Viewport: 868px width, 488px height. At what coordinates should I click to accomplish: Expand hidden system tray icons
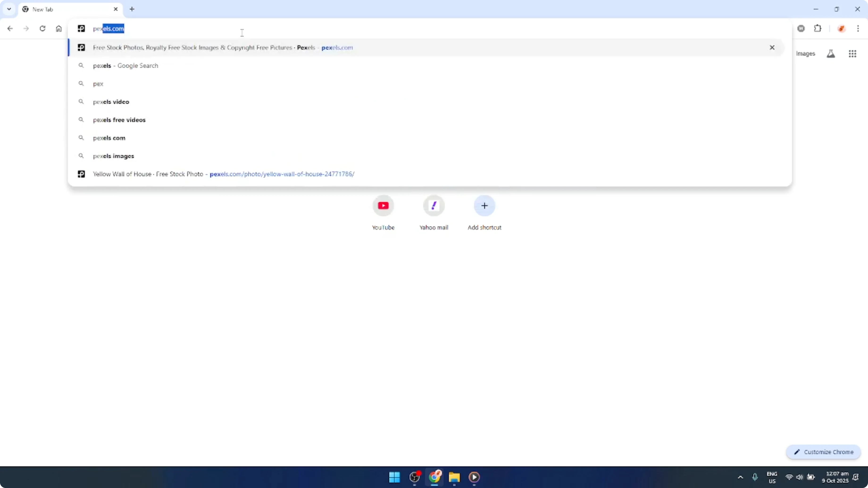click(740, 477)
